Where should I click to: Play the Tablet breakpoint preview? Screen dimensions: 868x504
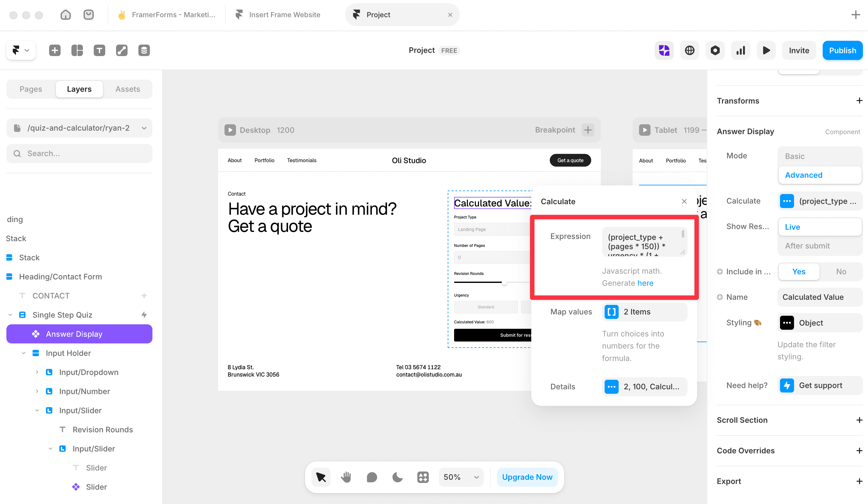point(644,130)
